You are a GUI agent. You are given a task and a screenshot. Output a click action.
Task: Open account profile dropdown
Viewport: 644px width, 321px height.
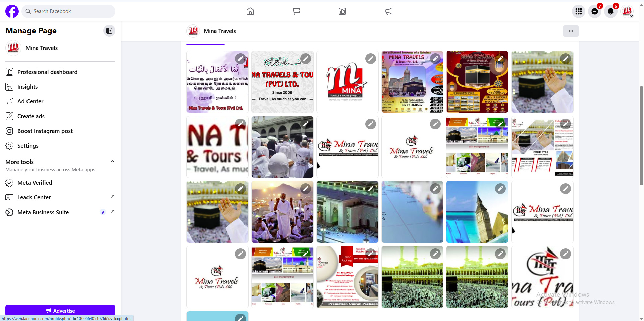pos(627,11)
